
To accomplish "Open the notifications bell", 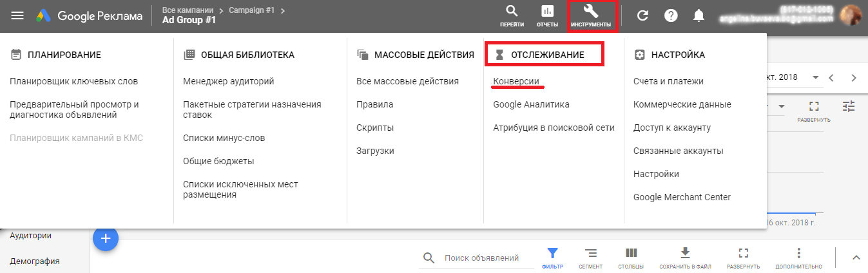I will pos(699,15).
